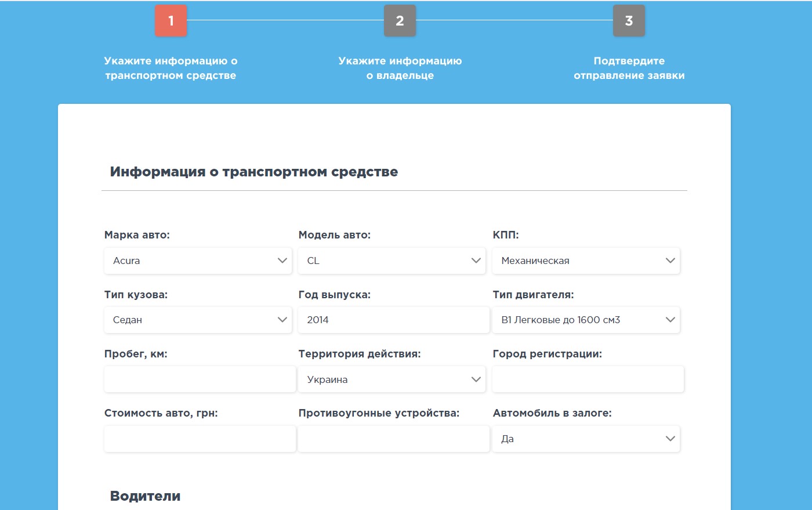The image size is (812, 510).
Task: Expand the Тип кузова dropdown showing Седан
Action: coord(198,320)
